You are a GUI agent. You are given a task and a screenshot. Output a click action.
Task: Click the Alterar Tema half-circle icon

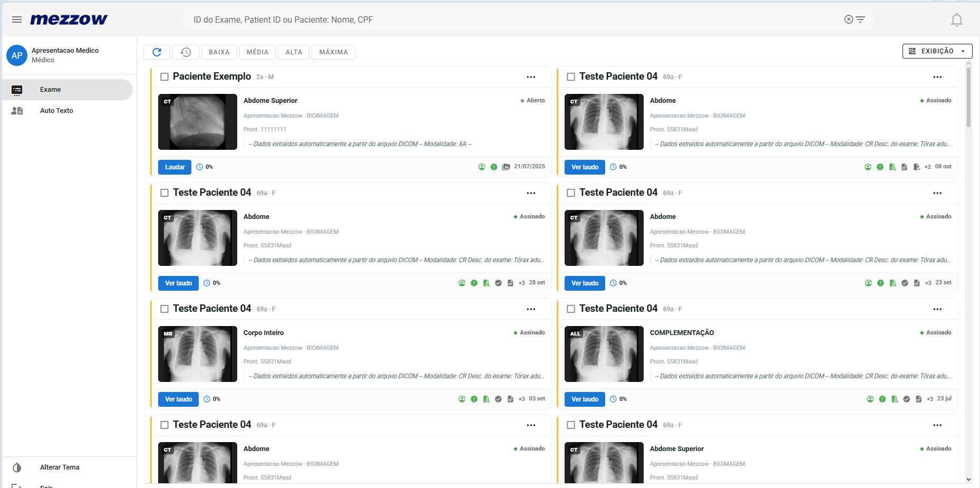tap(17, 467)
